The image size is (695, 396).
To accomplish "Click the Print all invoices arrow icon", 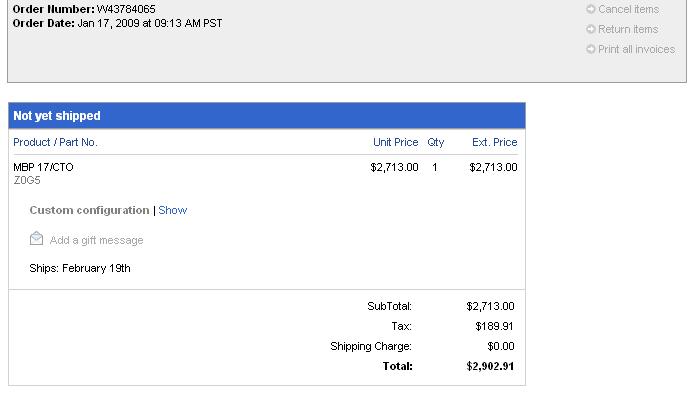I will coord(590,49).
